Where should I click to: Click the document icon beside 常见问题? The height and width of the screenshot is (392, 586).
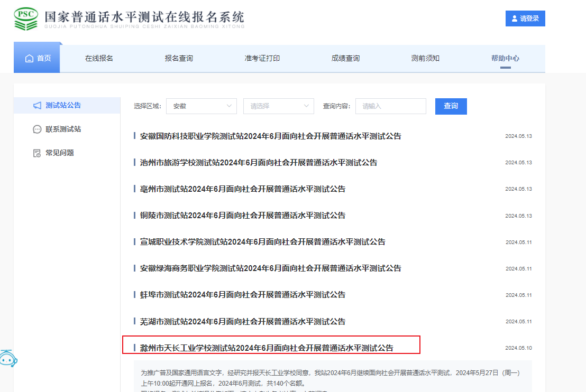(x=37, y=153)
